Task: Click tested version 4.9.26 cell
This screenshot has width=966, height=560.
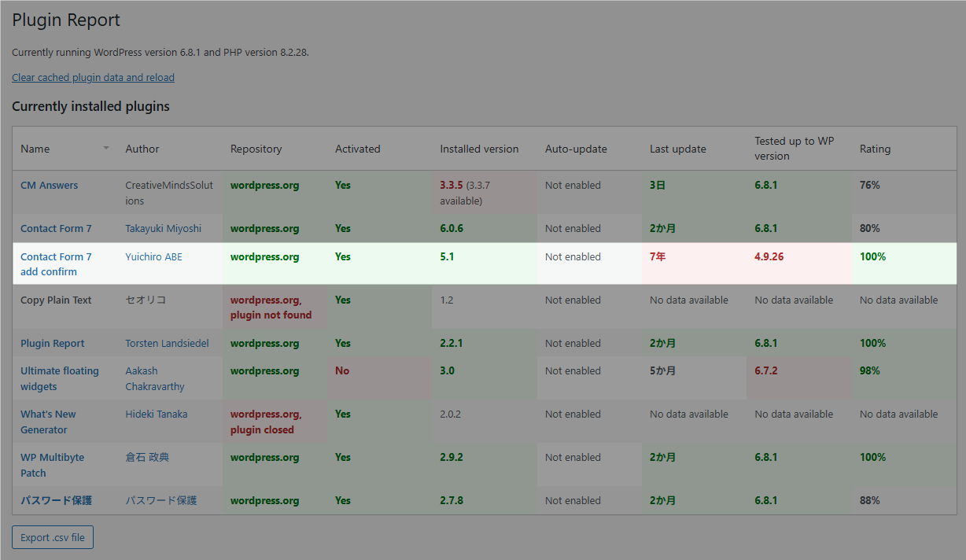Action: coord(799,264)
